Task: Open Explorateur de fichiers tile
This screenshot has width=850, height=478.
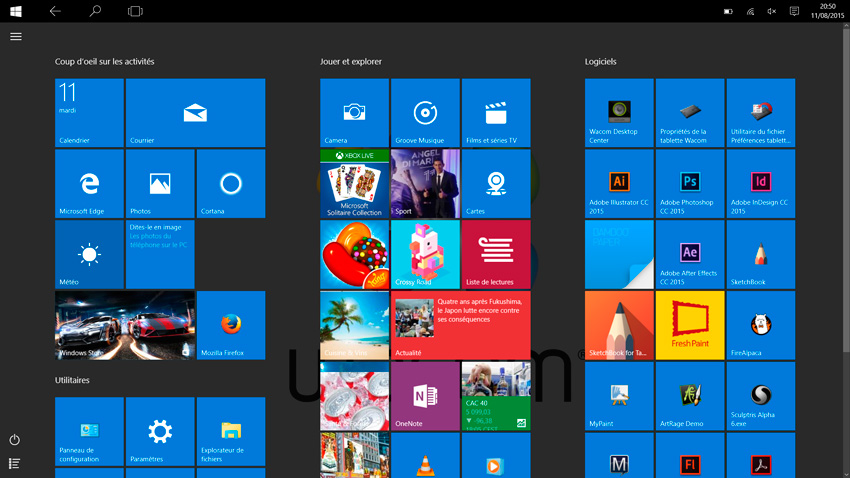Action: pyautogui.click(x=231, y=431)
